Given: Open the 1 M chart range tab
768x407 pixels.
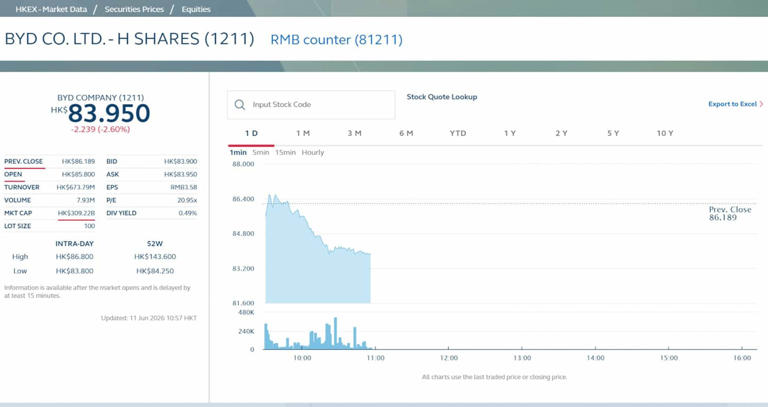Looking at the screenshot, I should [303, 133].
